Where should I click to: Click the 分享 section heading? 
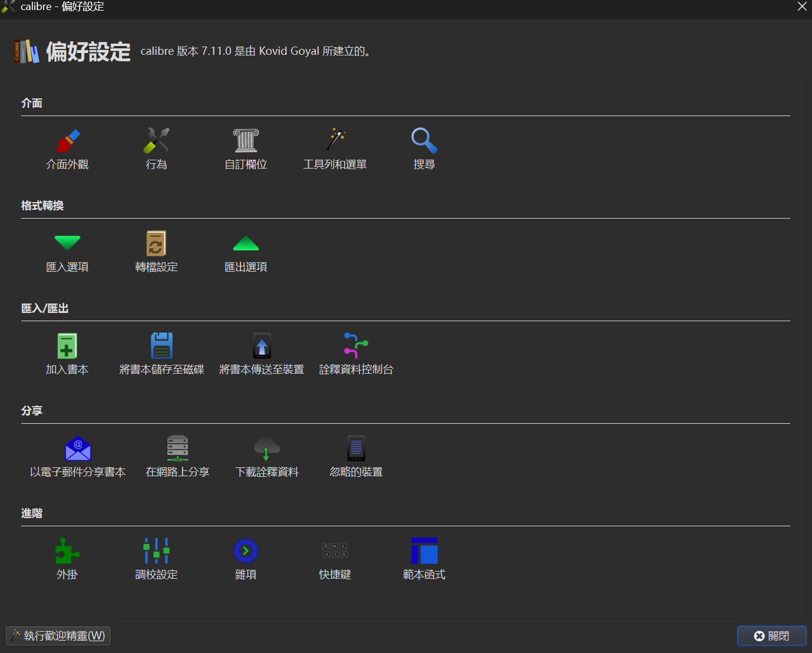tap(32, 411)
